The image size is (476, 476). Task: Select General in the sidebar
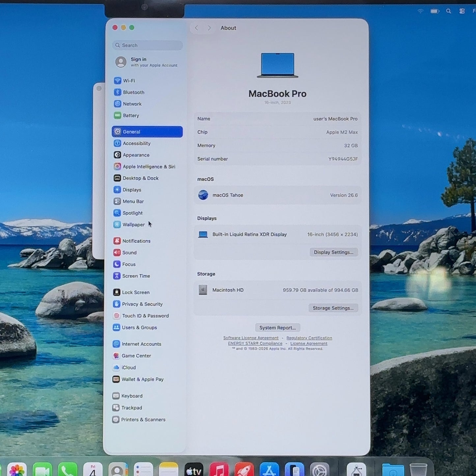(147, 132)
